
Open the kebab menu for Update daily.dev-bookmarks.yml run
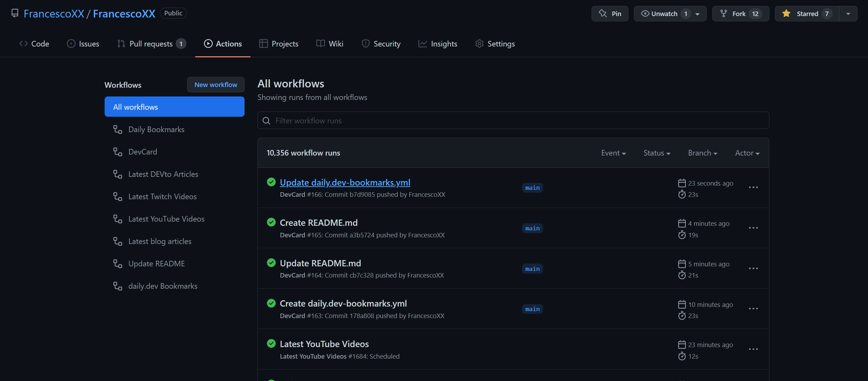(x=753, y=187)
